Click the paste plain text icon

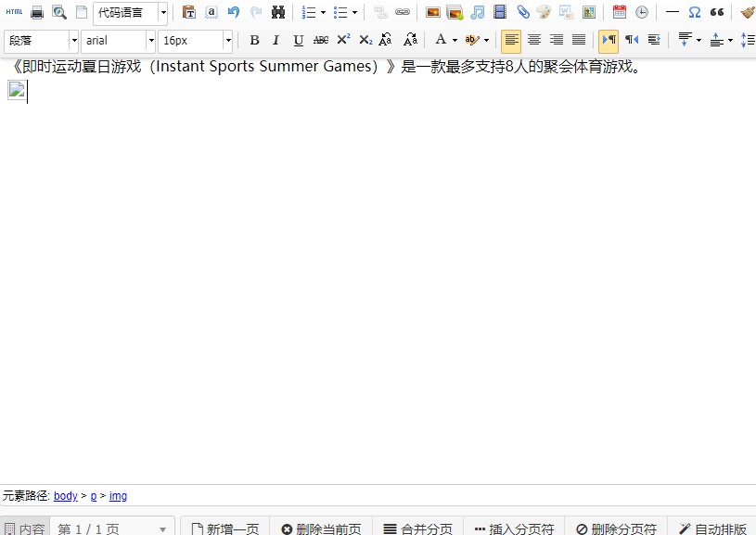tap(189, 12)
